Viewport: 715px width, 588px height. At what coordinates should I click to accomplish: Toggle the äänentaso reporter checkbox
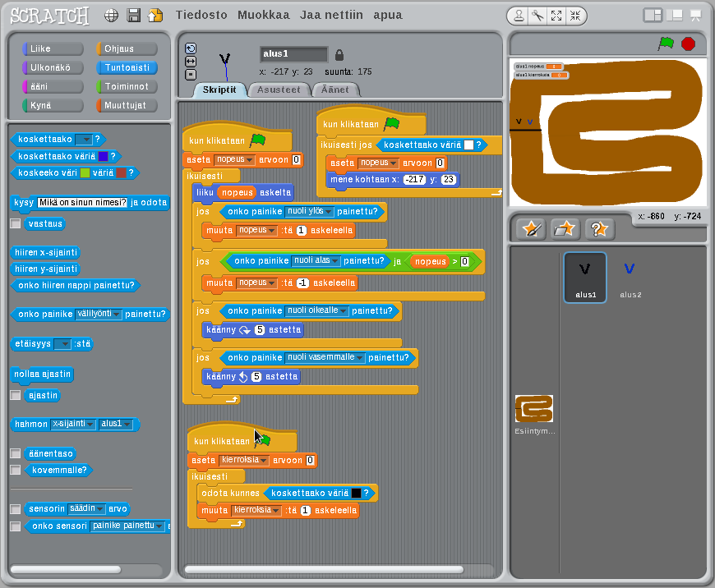point(16,453)
